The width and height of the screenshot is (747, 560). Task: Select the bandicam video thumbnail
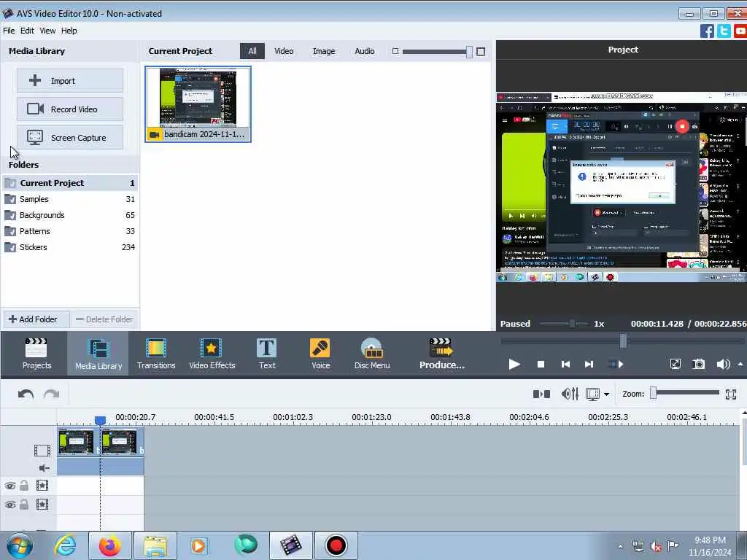point(198,104)
